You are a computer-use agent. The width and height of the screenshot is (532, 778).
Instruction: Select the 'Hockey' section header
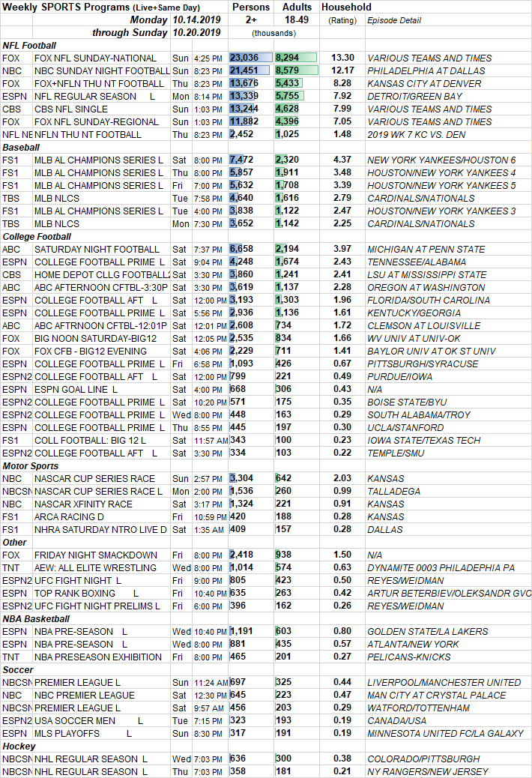click(x=19, y=747)
